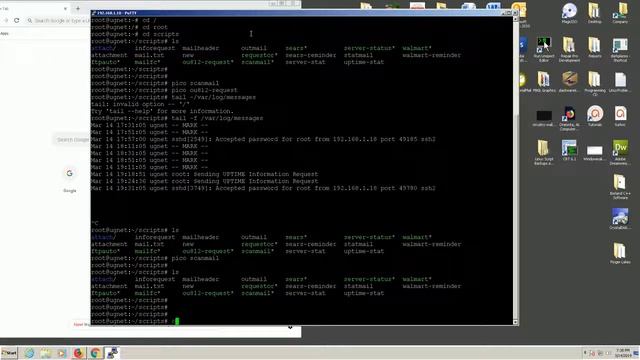This screenshot has height=360, width=640.
Task: Open the Company folder shortcut
Action: pos(620,13)
